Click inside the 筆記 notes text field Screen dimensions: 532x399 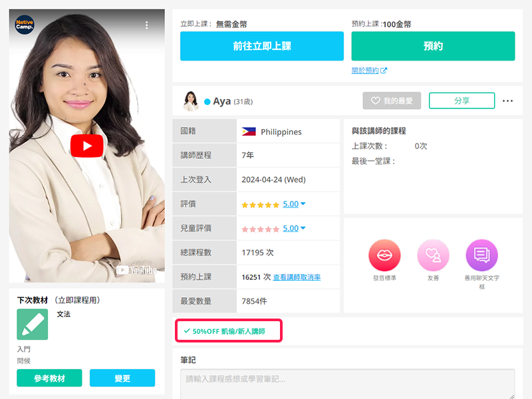[x=347, y=384]
